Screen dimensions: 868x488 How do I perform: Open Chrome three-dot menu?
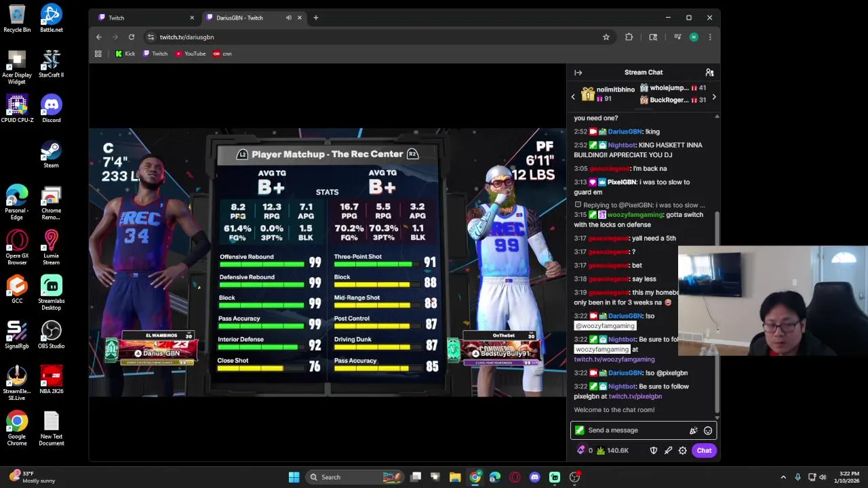(710, 37)
